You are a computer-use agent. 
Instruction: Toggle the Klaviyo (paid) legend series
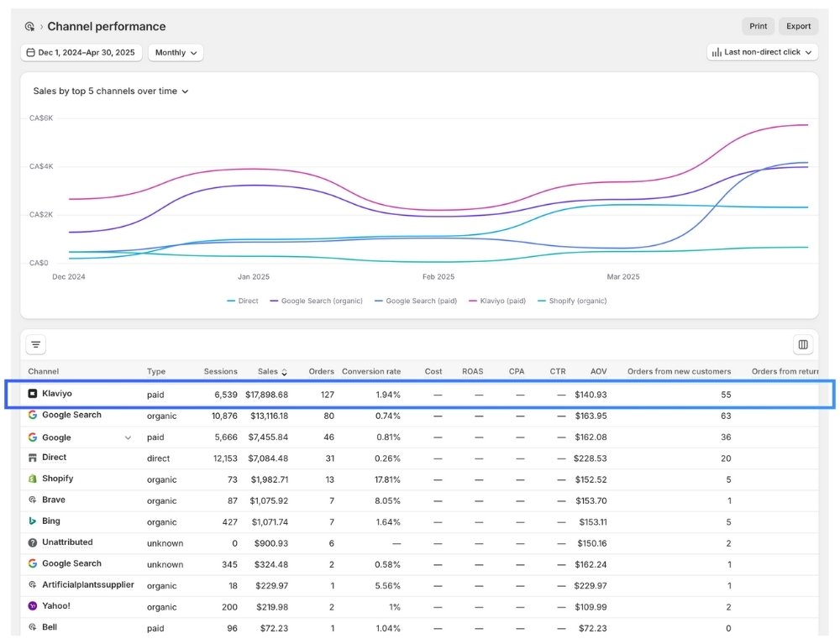click(x=497, y=301)
